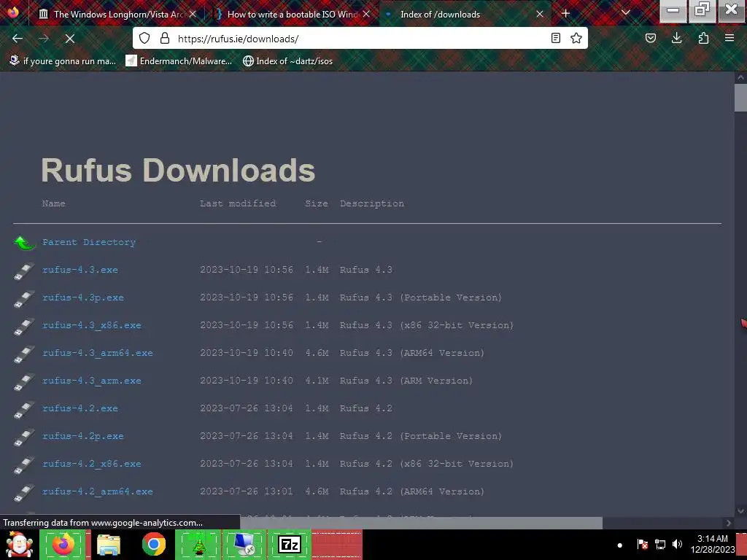Open a new tab with the plus button

[x=565, y=13]
